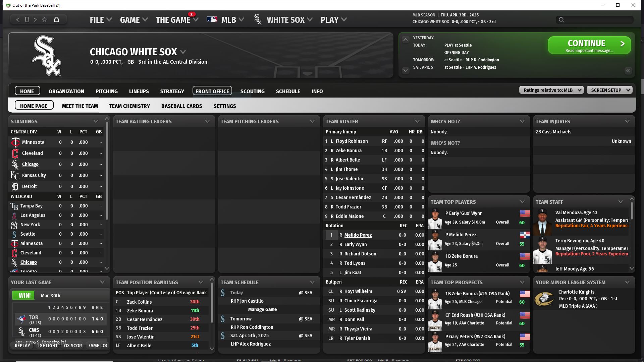Click the search magnifier icon
Image resolution: width=644 pixels, height=362 pixels.
pyautogui.click(x=561, y=20)
